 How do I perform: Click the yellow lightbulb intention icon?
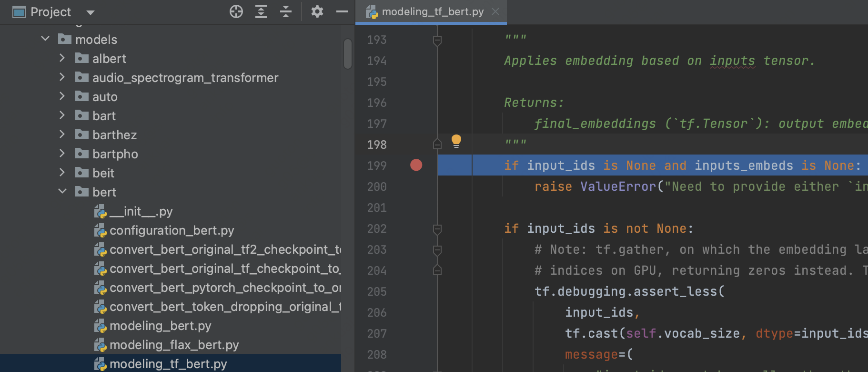456,141
